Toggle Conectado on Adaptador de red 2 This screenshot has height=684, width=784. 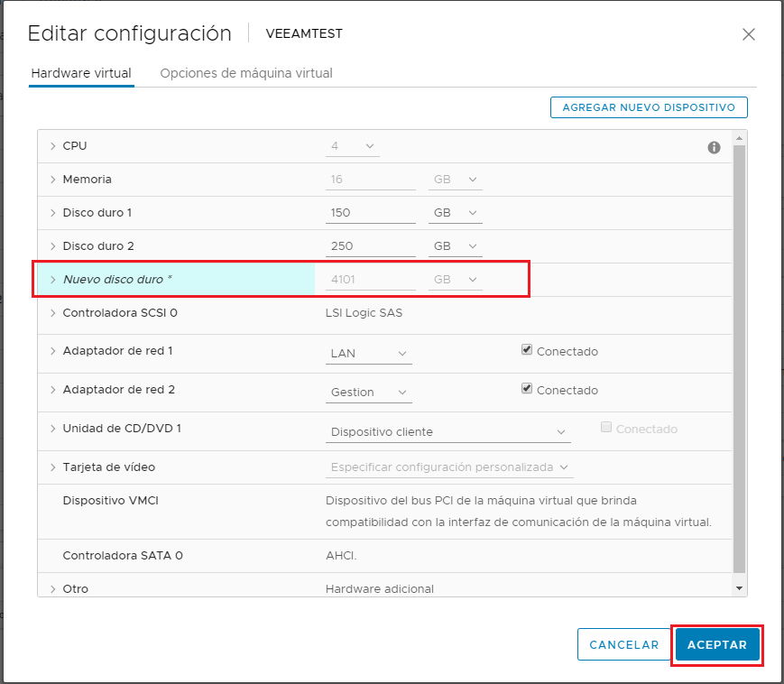tap(526, 388)
